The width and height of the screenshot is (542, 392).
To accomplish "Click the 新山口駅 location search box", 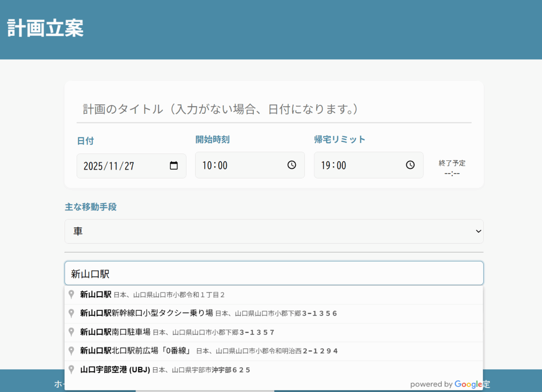I will (274, 273).
